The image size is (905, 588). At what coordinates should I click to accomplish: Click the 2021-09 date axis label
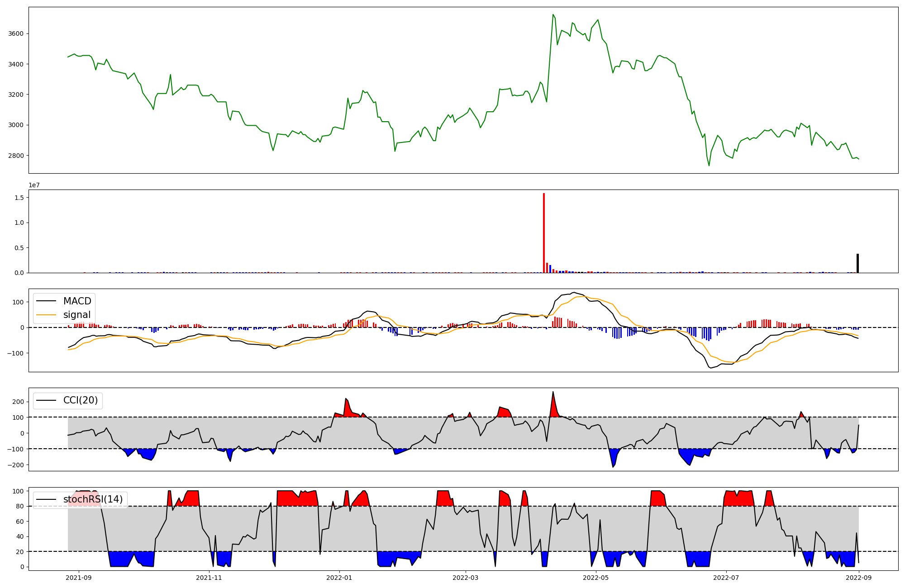point(79,578)
